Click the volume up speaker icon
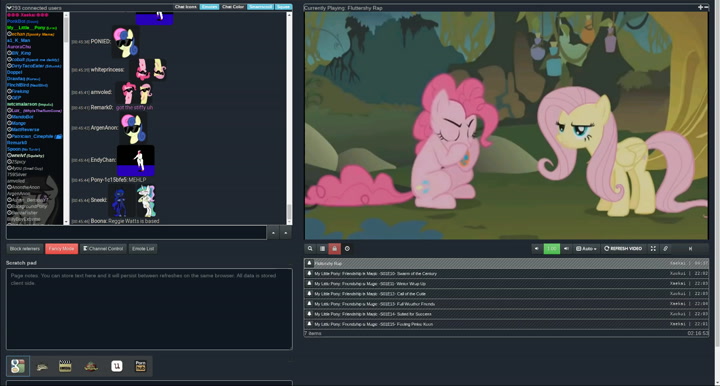720x386 pixels. pos(566,248)
